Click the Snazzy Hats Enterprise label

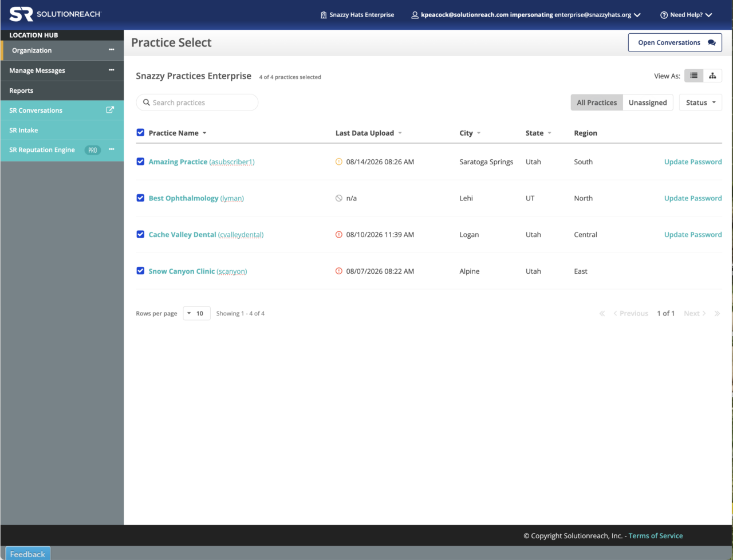pyautogui.click(x=362, y=15)
